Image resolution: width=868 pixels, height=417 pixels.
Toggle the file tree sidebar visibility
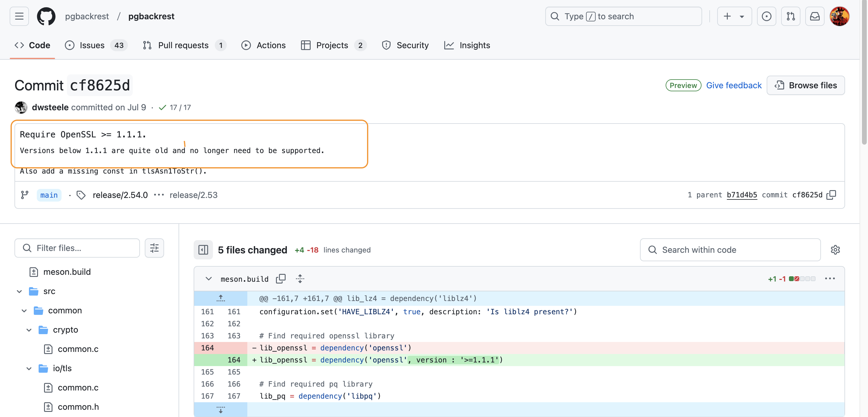pyautogui.click(x=203, y=250)
